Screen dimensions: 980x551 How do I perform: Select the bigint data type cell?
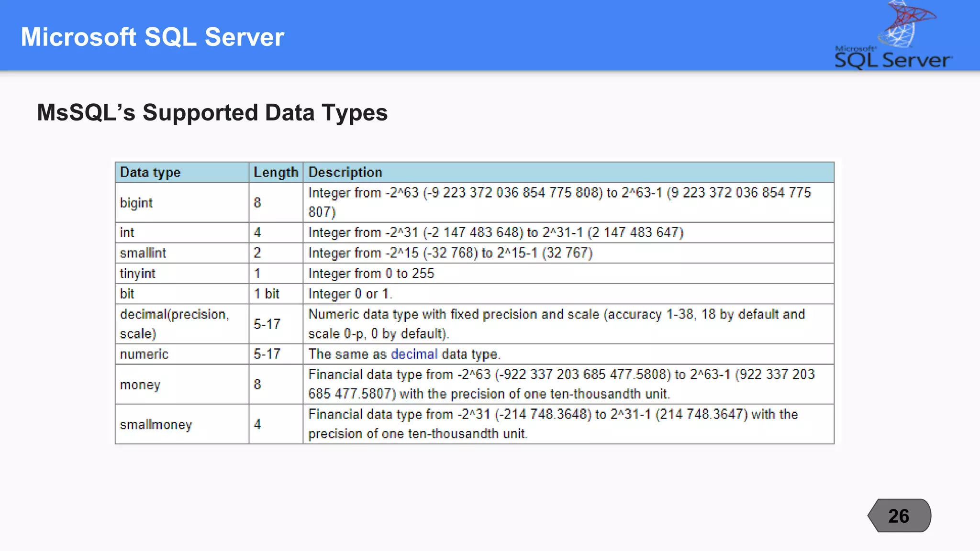[136, 203]
